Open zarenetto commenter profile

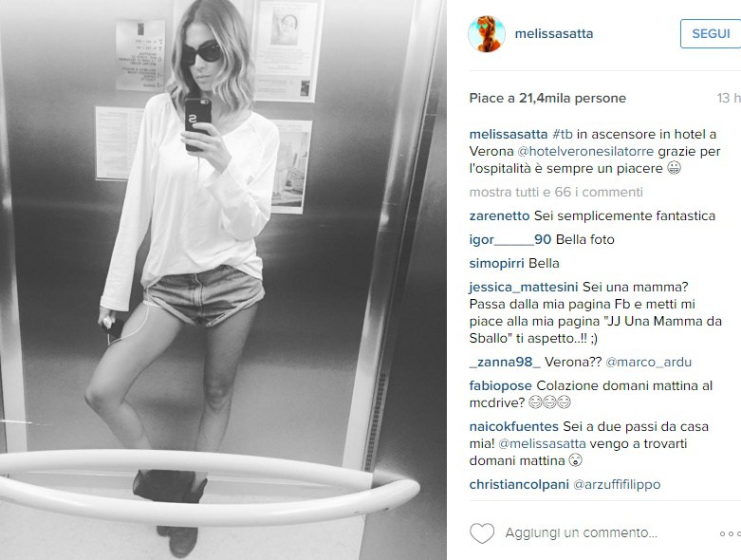(499, 216)
